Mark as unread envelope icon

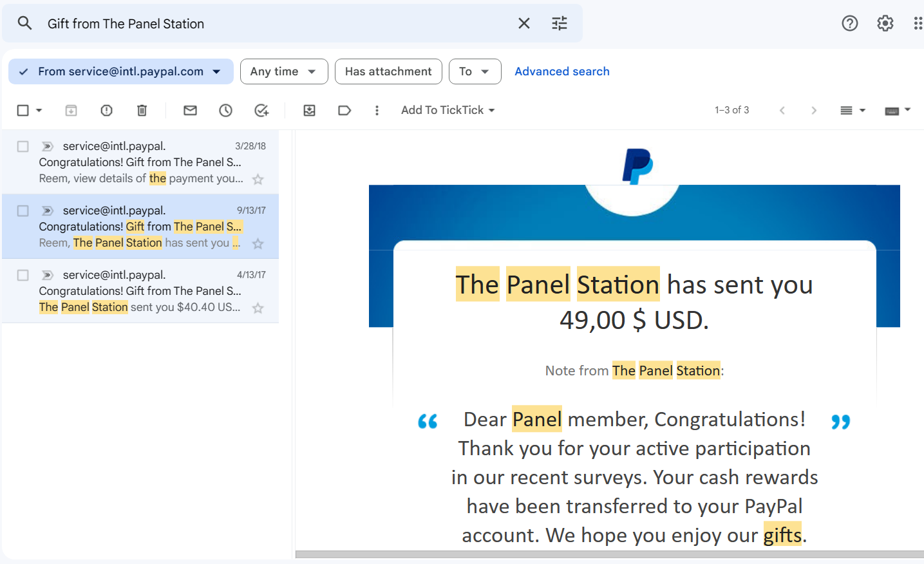click(190, 110)
